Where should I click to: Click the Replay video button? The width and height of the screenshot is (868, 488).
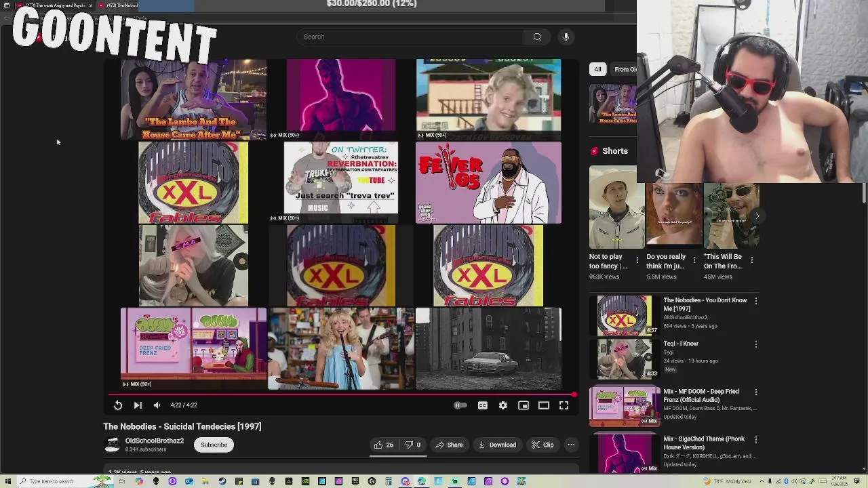coord(117,405)
